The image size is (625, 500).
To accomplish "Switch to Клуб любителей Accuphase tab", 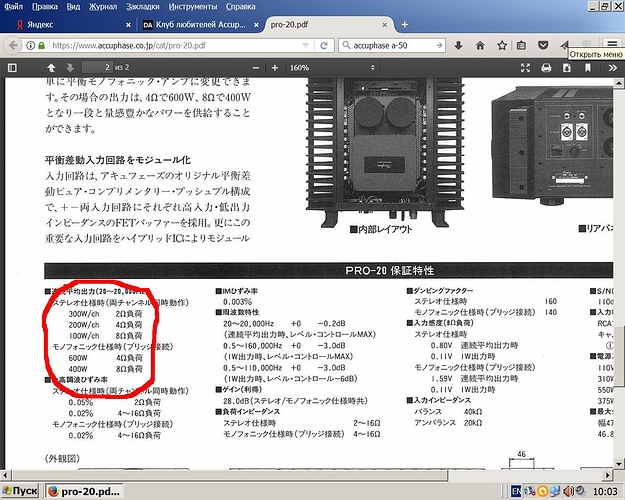I will pyautogui.click(x=200, y=25).
